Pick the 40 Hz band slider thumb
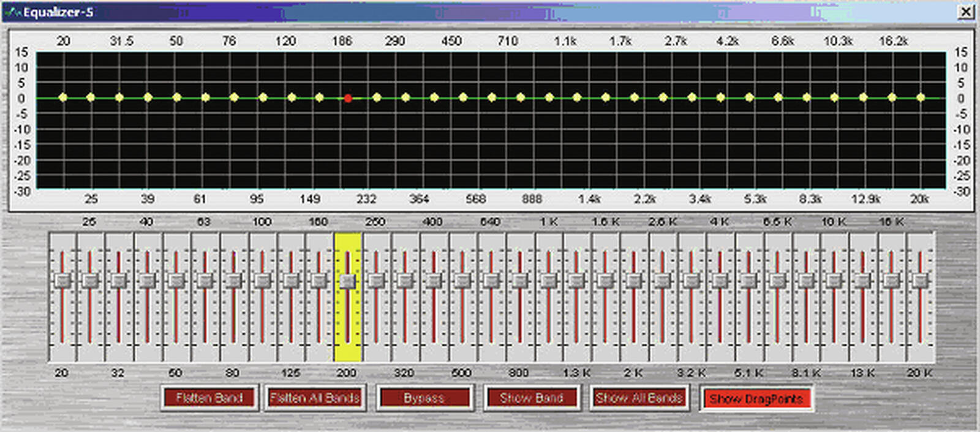 148,281
